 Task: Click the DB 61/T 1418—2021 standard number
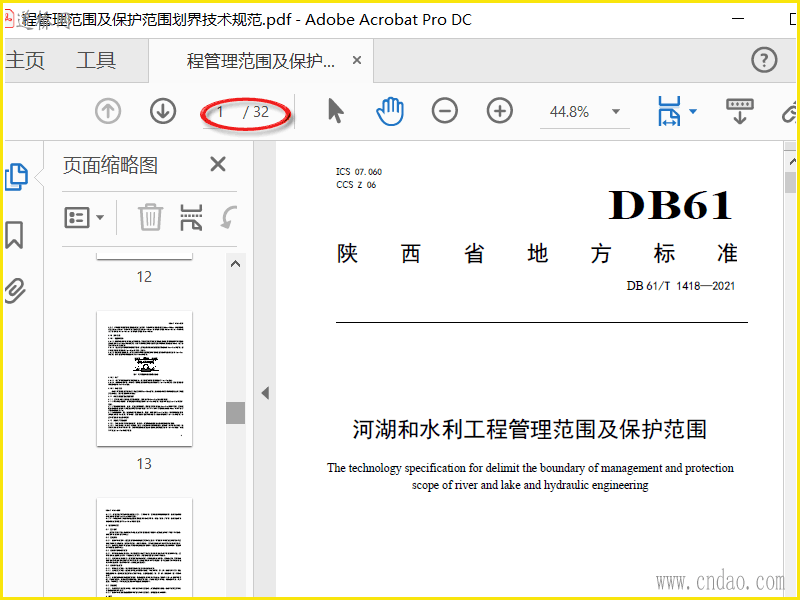tap(681, 286)
